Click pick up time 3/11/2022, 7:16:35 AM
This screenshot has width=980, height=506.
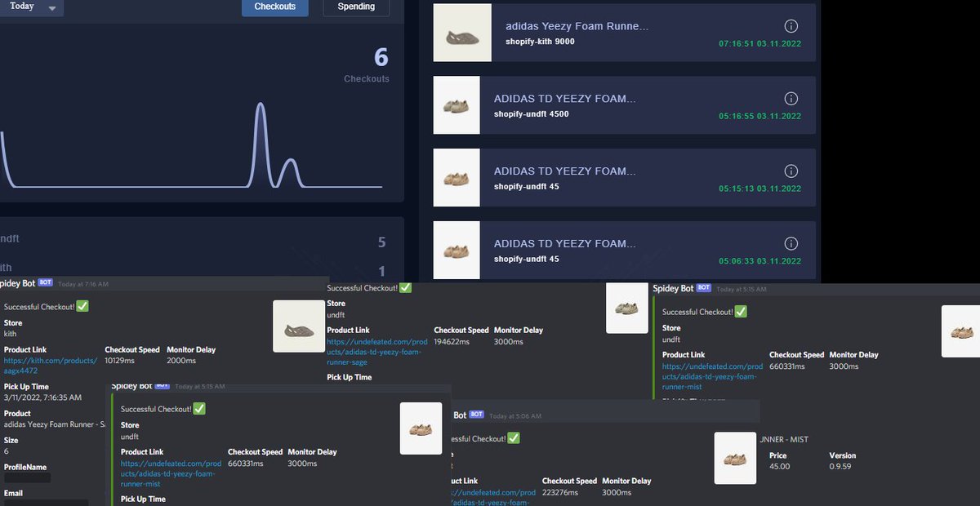click(42, 397)
